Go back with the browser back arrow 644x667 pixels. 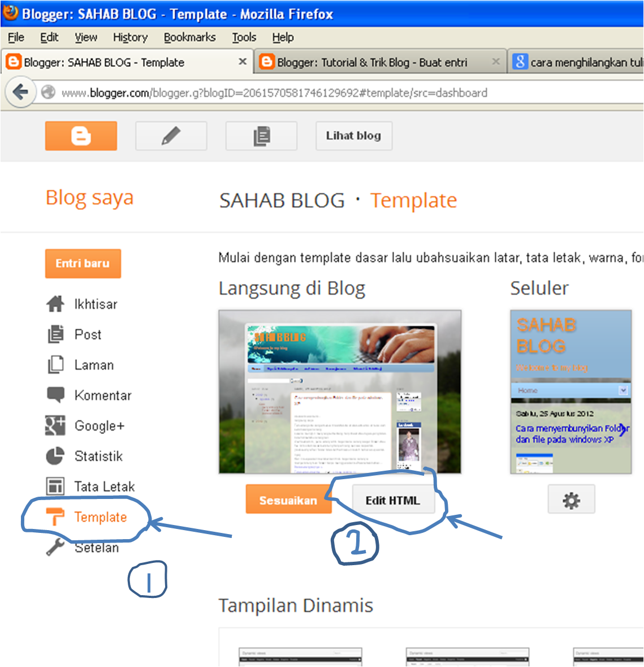(20, 92)
